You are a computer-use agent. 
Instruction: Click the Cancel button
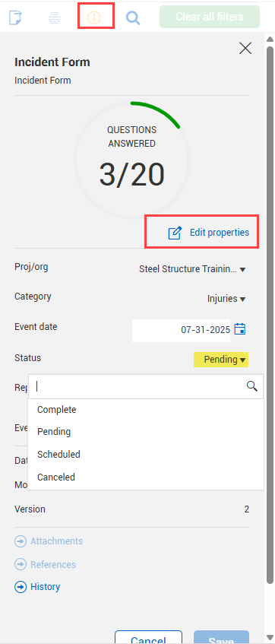tap(149, 637)
